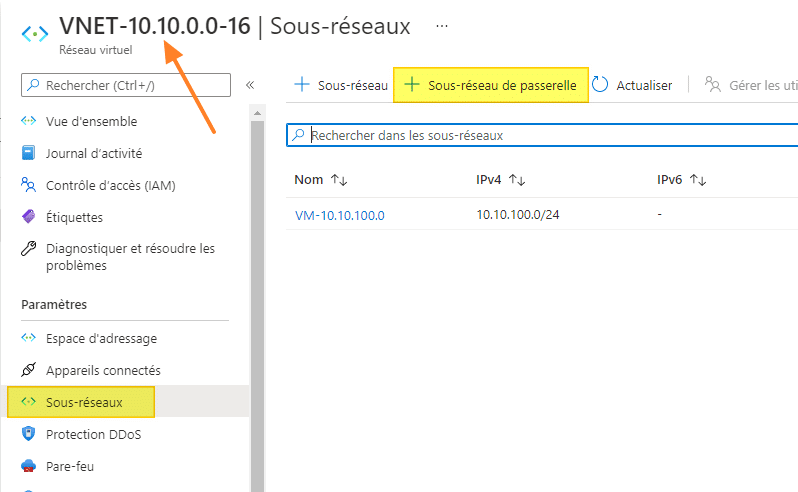Click the Diagnostiquer wrench icon
This screenshot has height=492, width=798.
[28, 249]
